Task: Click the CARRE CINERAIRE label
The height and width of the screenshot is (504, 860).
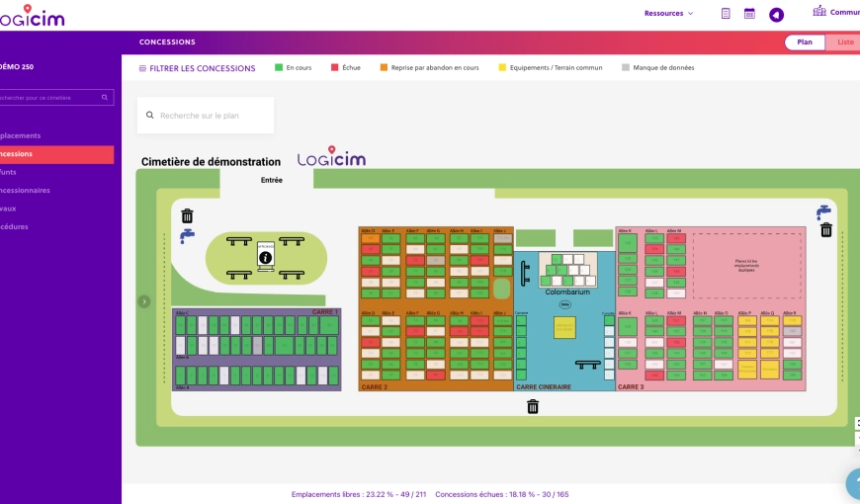Action: pyautogui.click(x=544, y=387)
